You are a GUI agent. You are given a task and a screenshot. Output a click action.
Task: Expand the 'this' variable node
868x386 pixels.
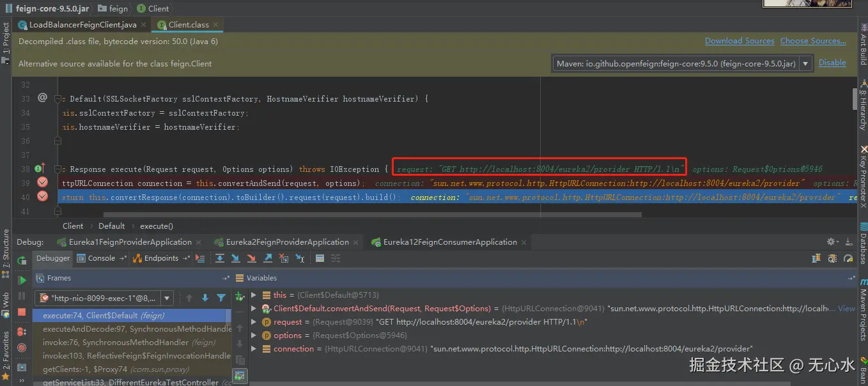(254, 295)
